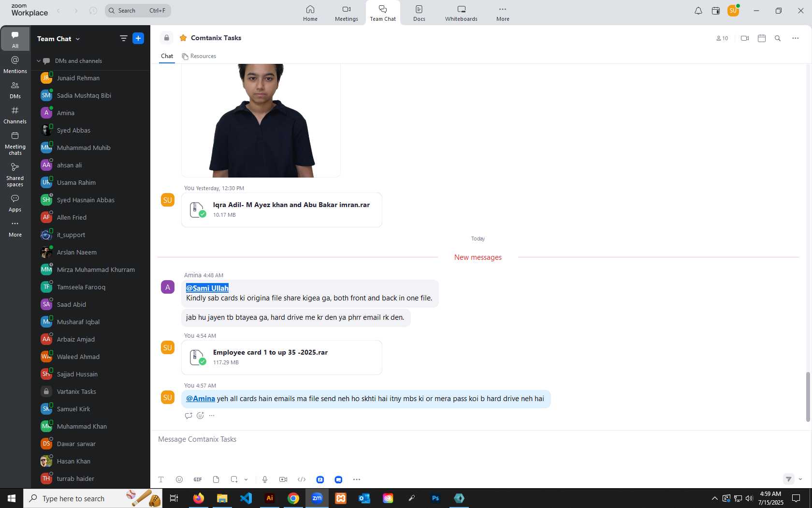Click the @Amina mention link
812x508 pixels.
pos(201,399)
